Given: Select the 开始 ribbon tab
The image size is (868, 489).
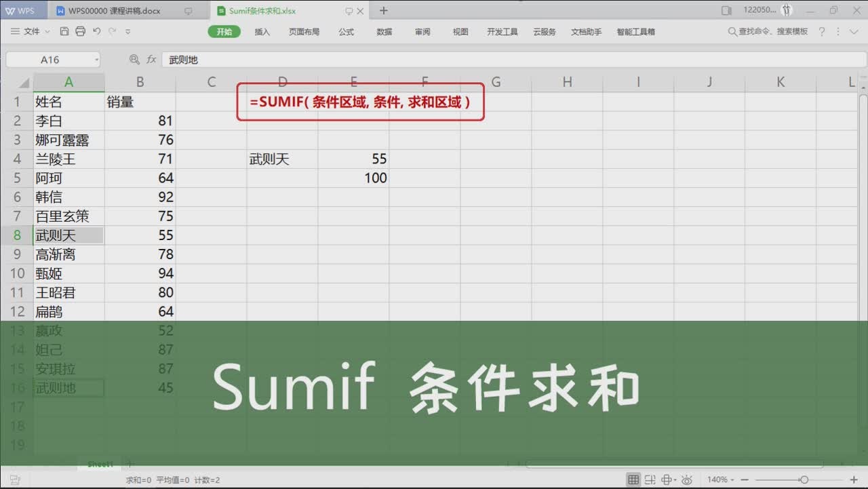Looking at the screenshot, I should click(x=224, y=32).
